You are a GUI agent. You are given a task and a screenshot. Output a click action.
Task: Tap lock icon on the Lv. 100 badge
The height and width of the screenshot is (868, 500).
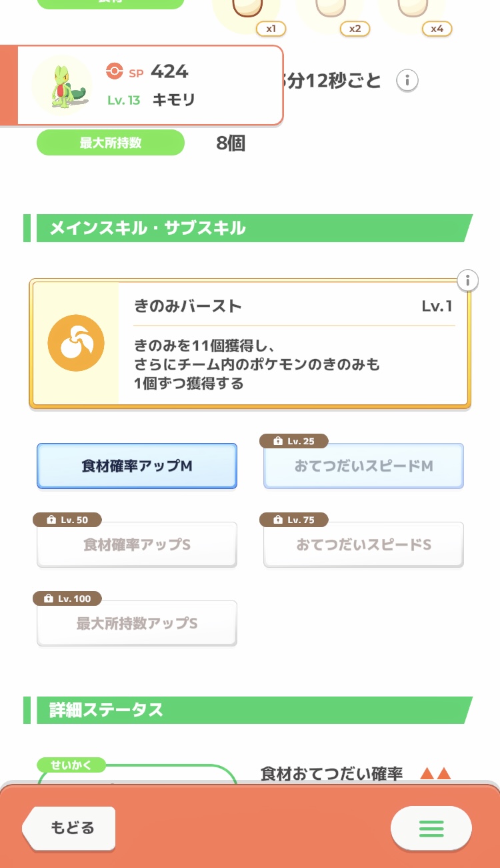(48, 598)
